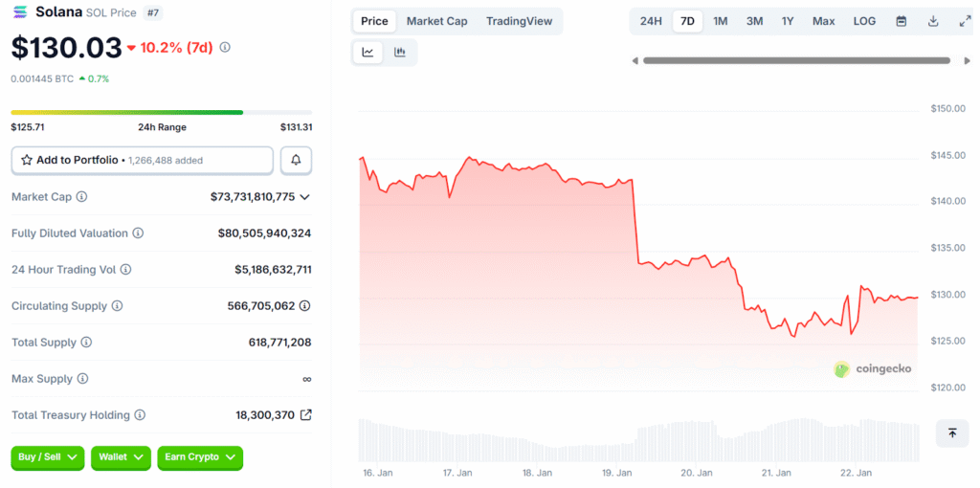Expand the chart to fullscreen
980x488 pixels.
pos(965,21)
